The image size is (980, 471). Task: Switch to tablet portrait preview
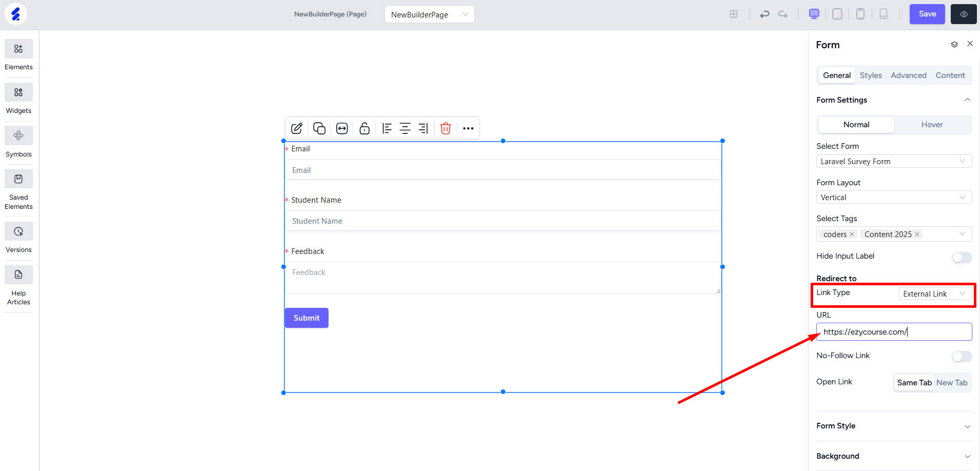(860, 14)
